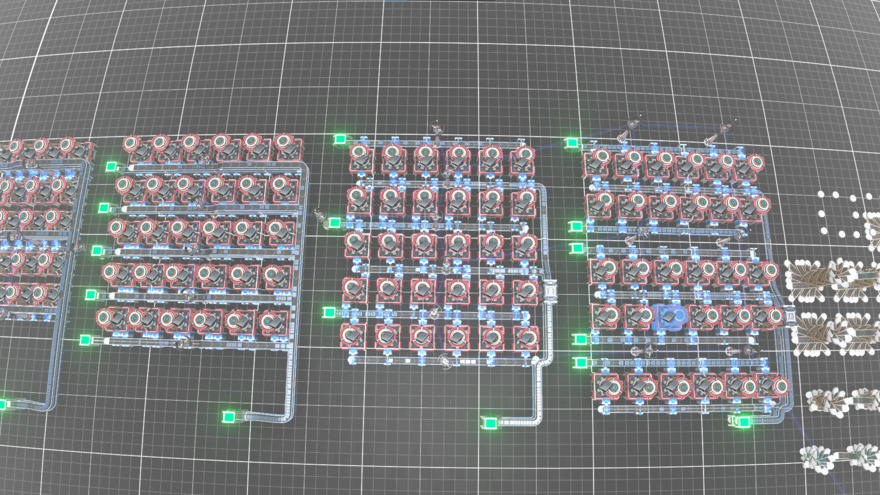Click green belt endpoint below the second block
The width and height of the screenshot is (880, 495).
229,415
